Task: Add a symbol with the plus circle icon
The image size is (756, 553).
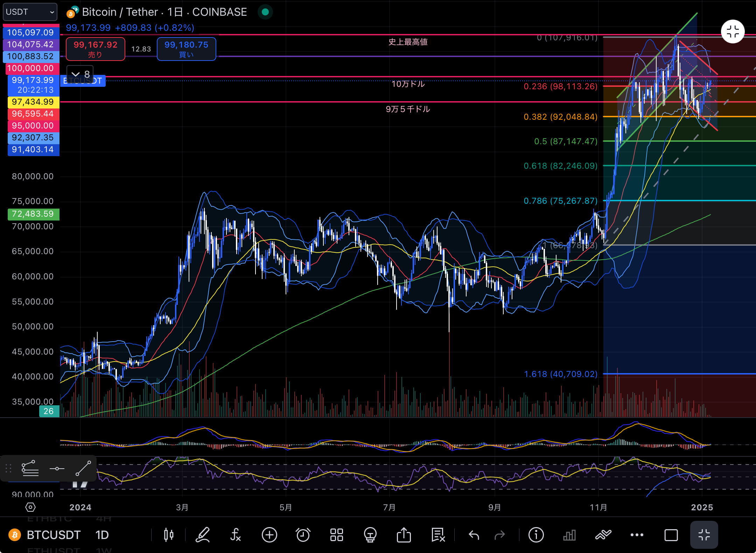Action: [x=269, y=535]
